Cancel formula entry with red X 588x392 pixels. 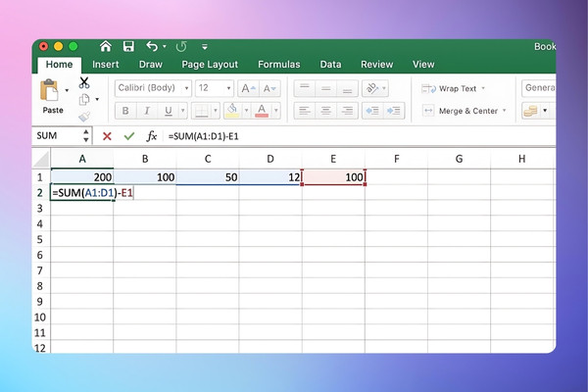click(x=107, y=136)
